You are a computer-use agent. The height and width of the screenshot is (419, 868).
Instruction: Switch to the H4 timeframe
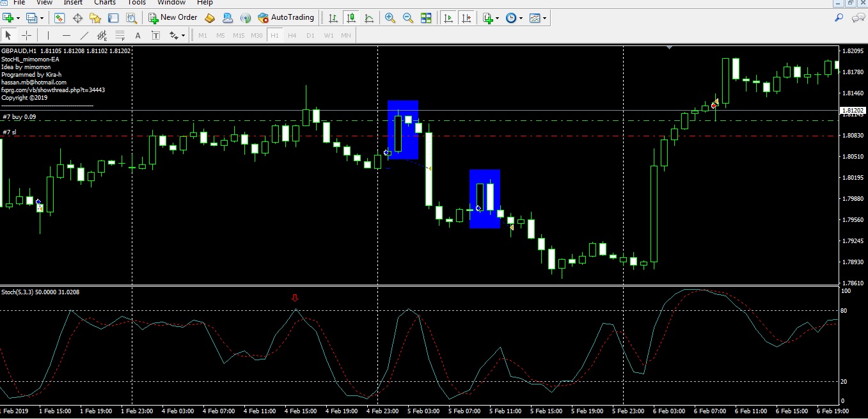coord(292,35)
